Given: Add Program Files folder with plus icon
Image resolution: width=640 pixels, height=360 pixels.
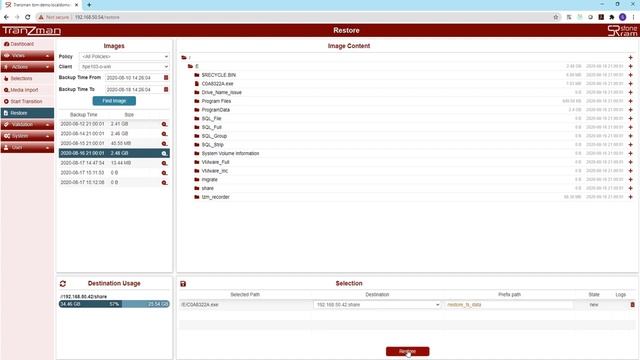Looking at the screenshot, I should pyautogui.click(x=631, y=101).
